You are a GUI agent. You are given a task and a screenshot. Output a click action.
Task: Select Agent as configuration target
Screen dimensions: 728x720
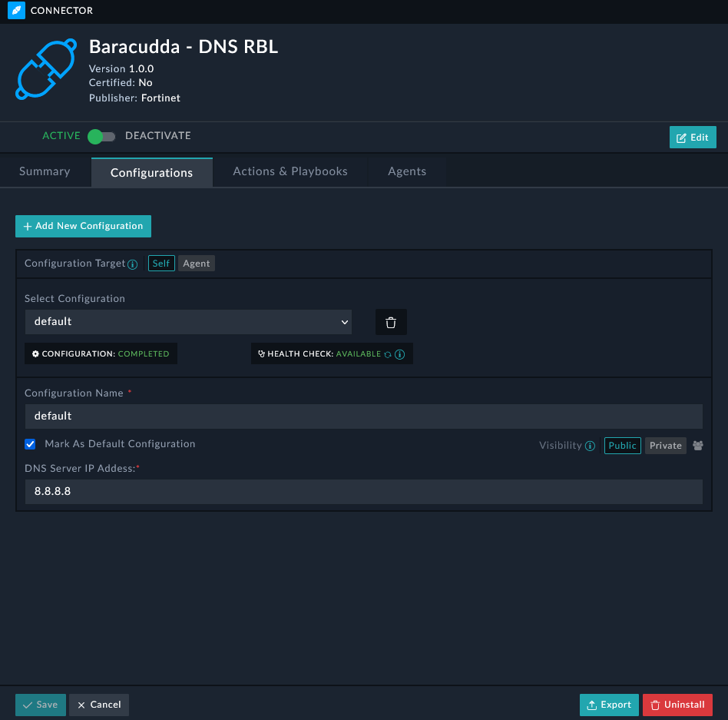(x=197, y=264)
